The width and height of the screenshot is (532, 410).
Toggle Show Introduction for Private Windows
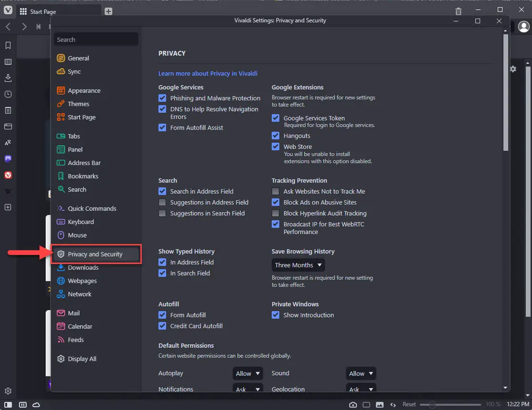(276, 315)
